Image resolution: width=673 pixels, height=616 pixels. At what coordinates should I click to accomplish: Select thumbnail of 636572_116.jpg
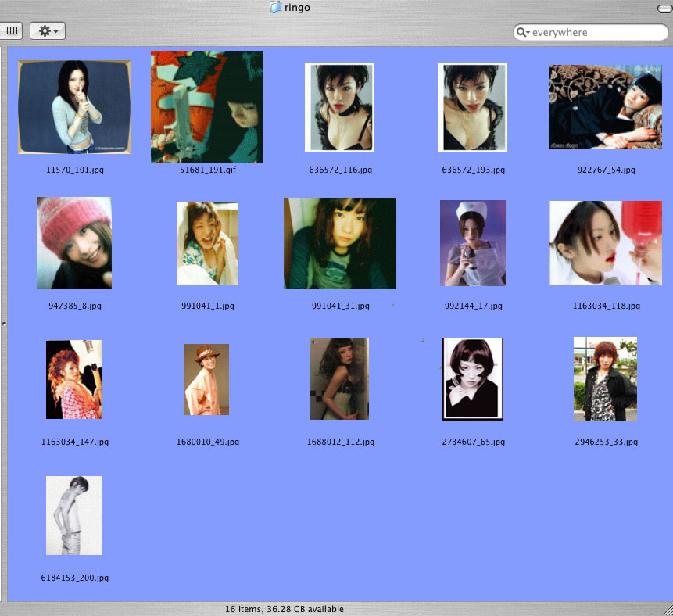coord(339,107)
